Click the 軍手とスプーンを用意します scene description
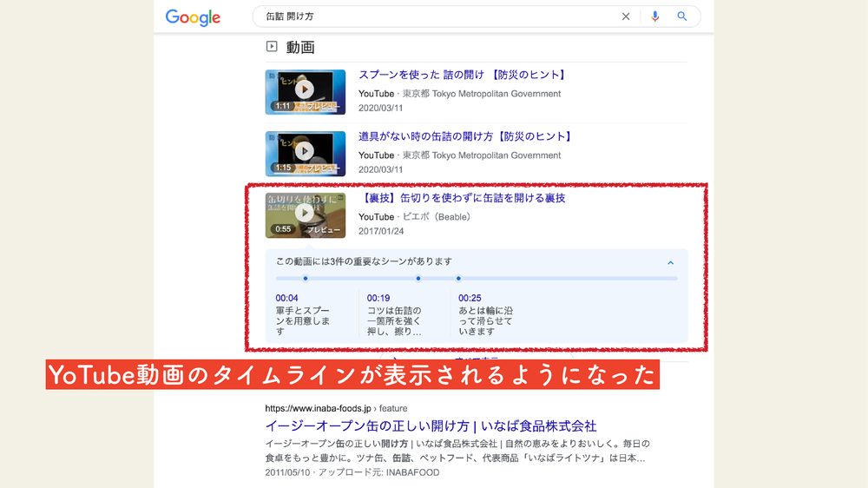The width and height of the screenshot is (868, 488). (x=303, y=320)
